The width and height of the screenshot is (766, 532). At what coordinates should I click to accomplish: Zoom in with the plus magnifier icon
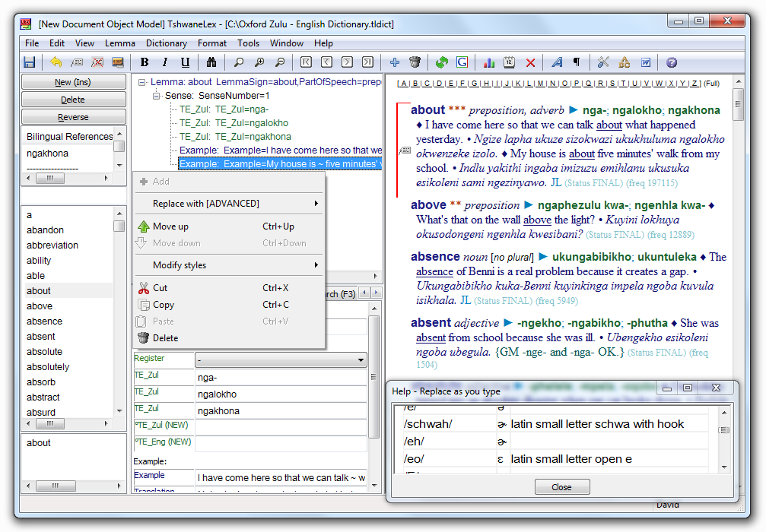click(259, 62)
